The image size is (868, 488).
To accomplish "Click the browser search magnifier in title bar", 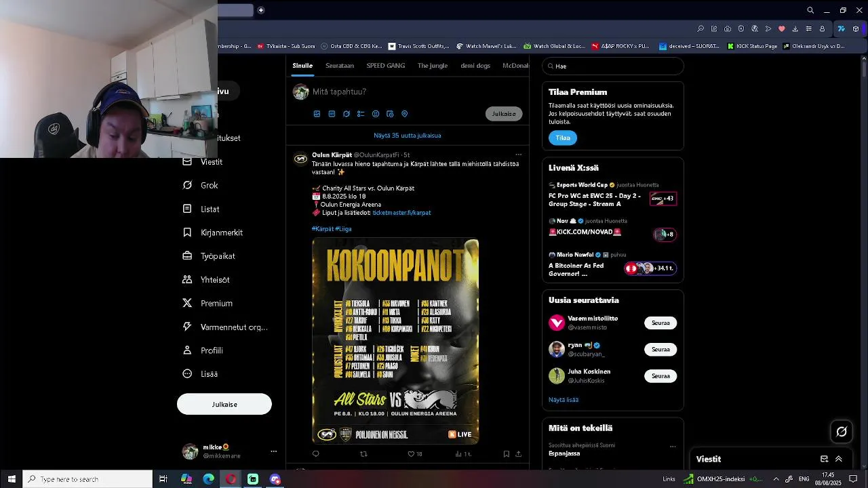I will pyautogui.click(x=810, y=10).
